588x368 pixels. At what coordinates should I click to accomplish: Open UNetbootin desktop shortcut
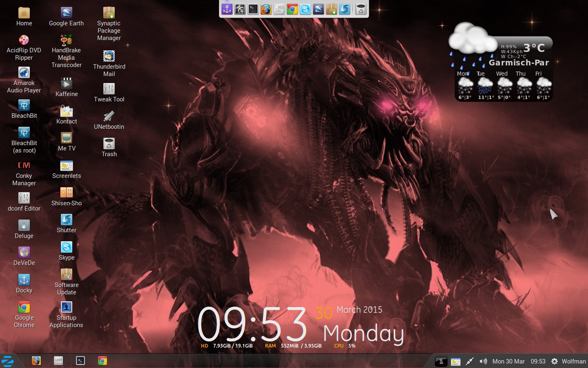click(x=109, y=120)
